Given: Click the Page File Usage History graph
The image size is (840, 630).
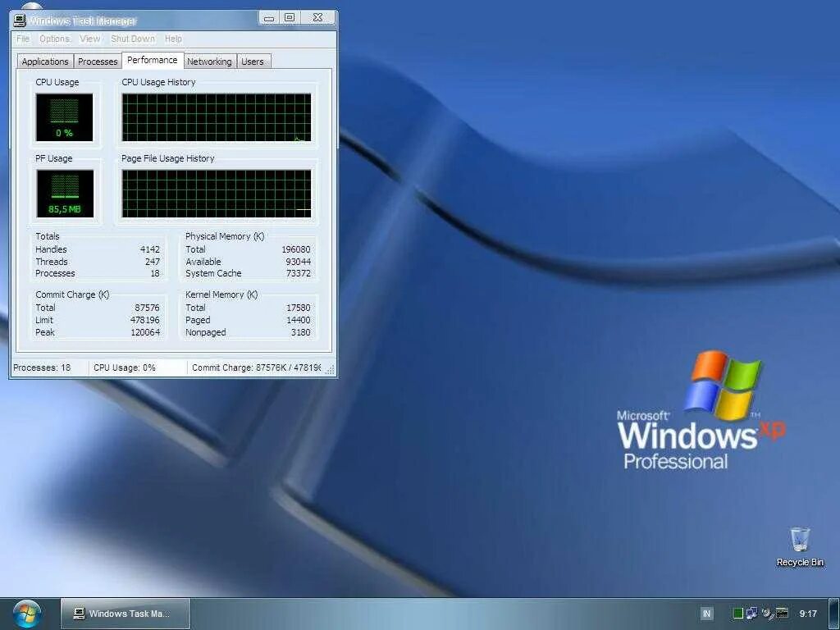Looking at the screenshot, I should point(217,194).
